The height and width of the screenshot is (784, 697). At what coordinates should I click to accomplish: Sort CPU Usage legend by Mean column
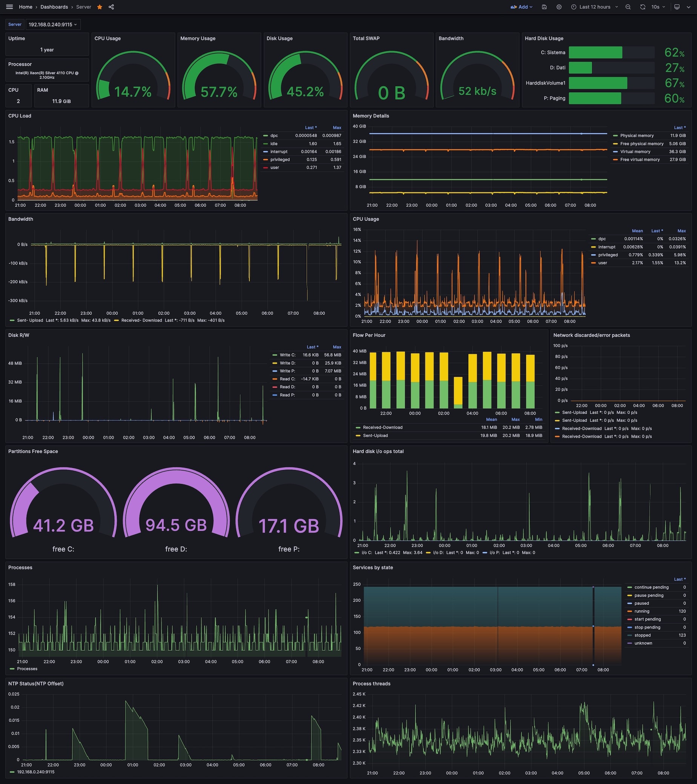[x=637, y=231]
